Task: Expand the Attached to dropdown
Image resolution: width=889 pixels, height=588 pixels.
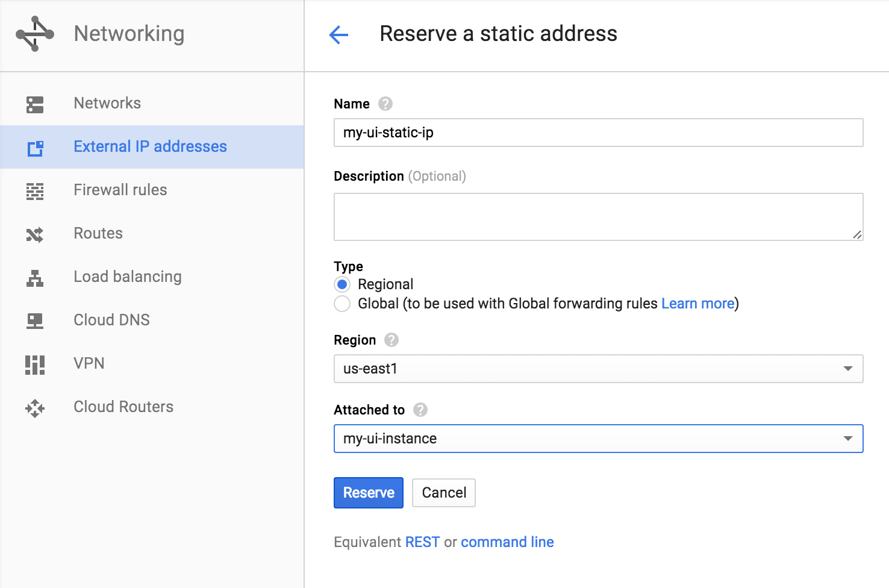Action: pyautogui.click(x=598, y=439)
